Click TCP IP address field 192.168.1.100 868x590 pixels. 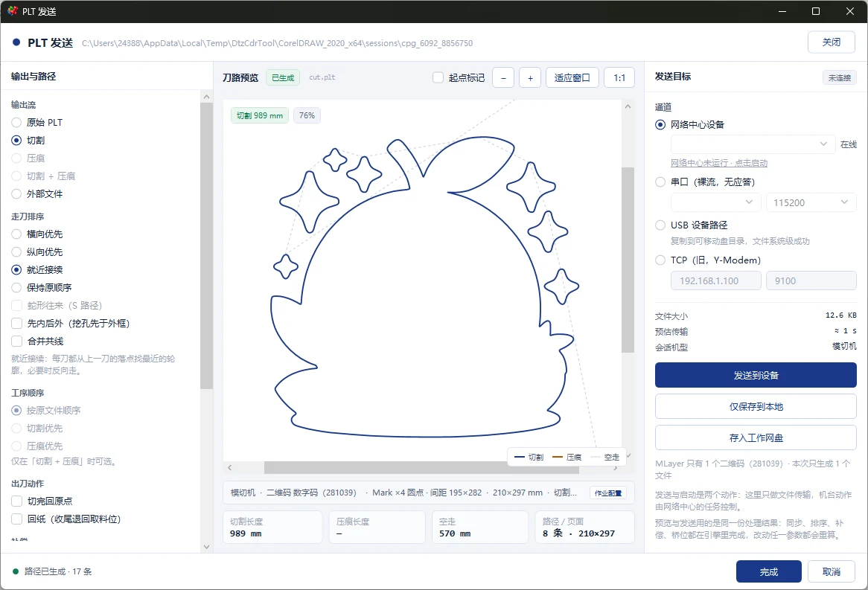(716, 280)
